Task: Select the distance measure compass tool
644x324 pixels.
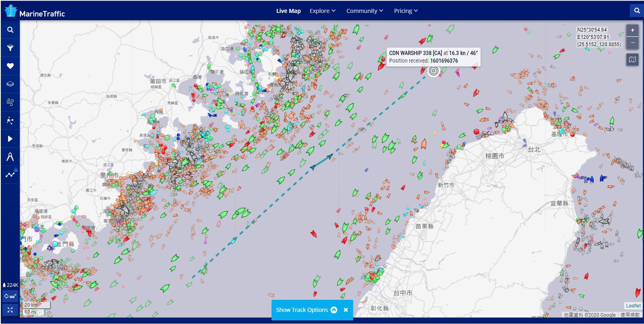Action: 10,157
